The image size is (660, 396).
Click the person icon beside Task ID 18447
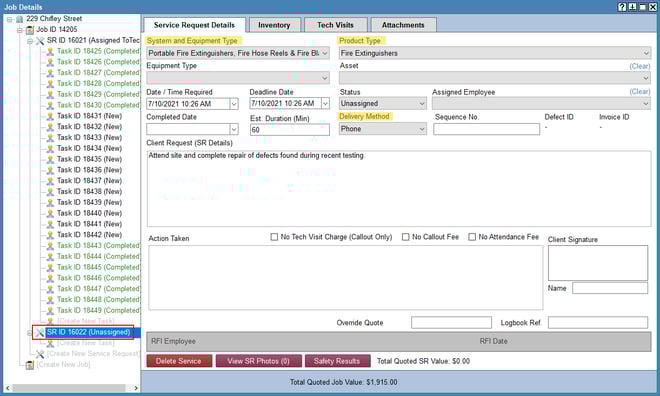pyautogui.click(x=50, y=289)
